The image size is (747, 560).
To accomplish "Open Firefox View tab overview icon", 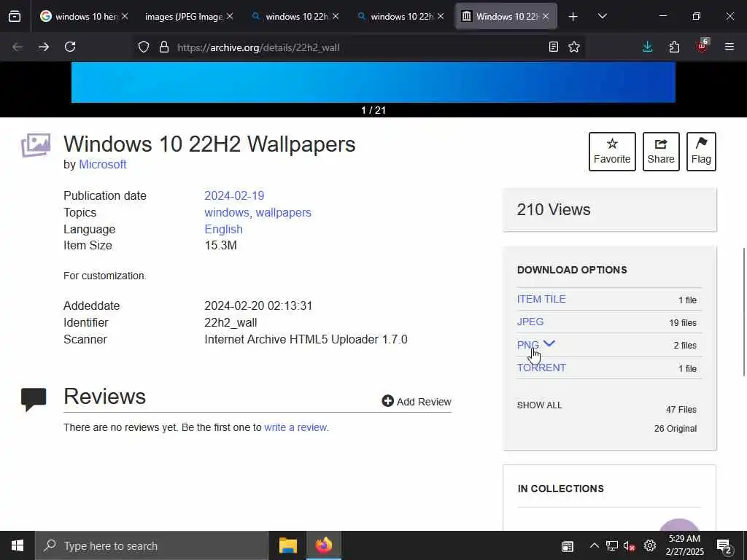I will [15, 17].
